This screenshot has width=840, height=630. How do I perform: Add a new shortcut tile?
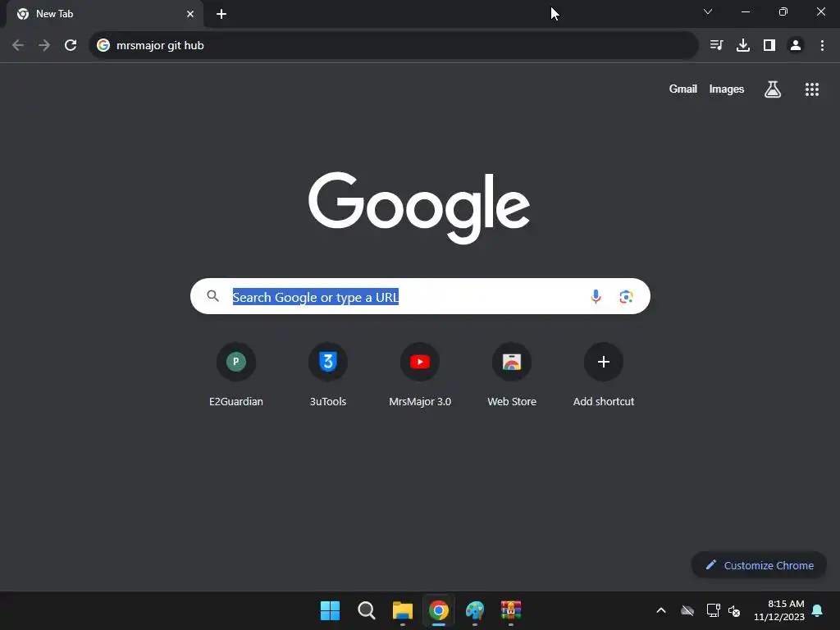(x=604, y=376)
